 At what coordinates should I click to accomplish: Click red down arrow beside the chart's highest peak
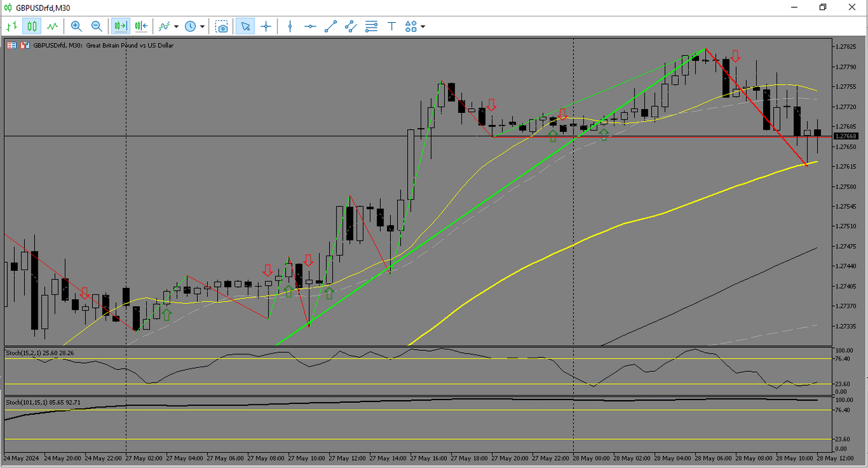pyautogui.click(x=736, y=56)
